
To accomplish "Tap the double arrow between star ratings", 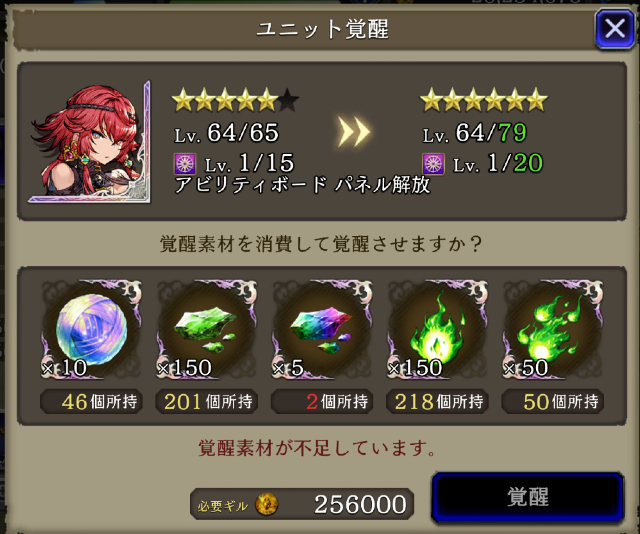I will 353,132.
